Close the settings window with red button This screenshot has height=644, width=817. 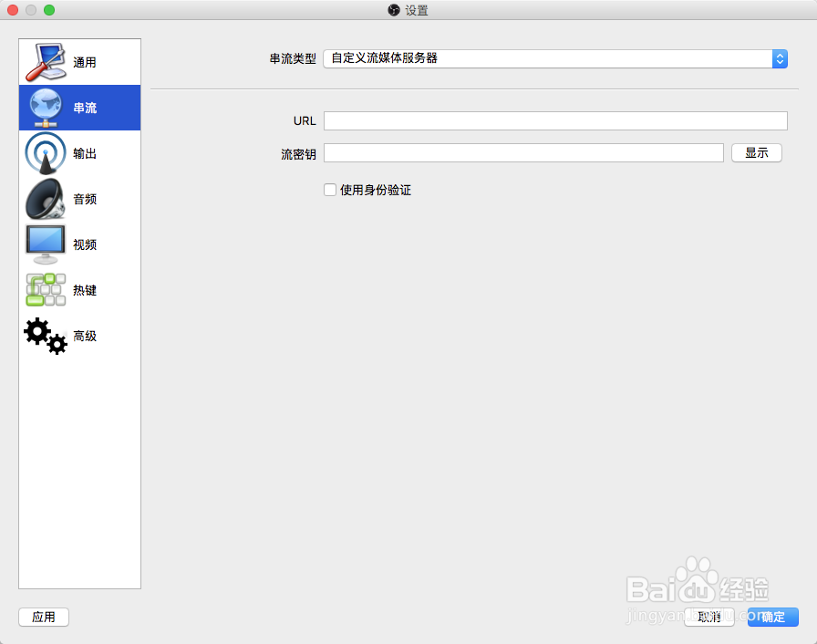pyautogui.click(x=13, y=10)
